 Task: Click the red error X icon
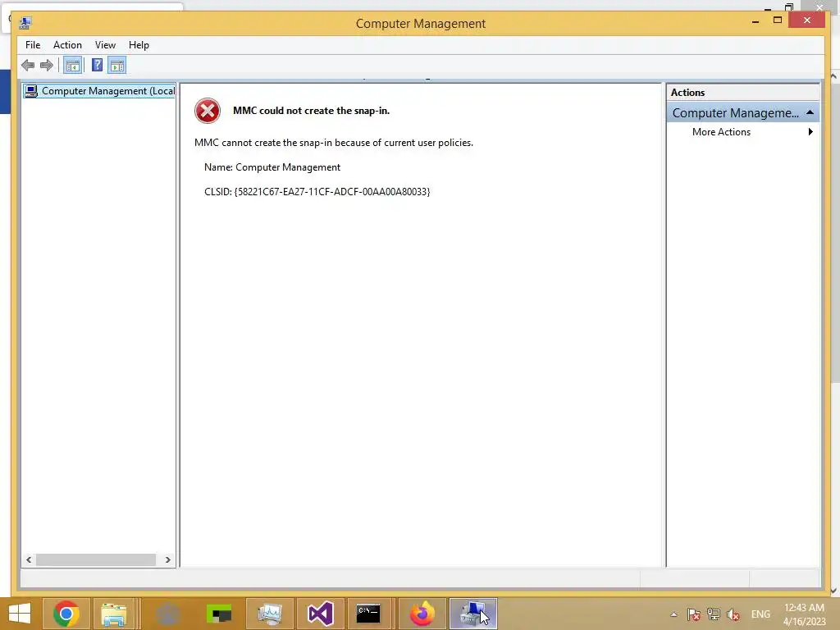pyautogui.click(x=208, y=111)
